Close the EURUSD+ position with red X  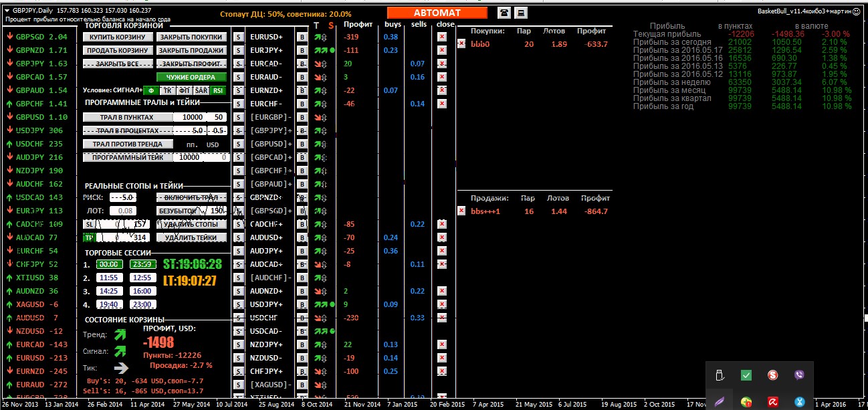pyautogui.click(x=441, y=37)
